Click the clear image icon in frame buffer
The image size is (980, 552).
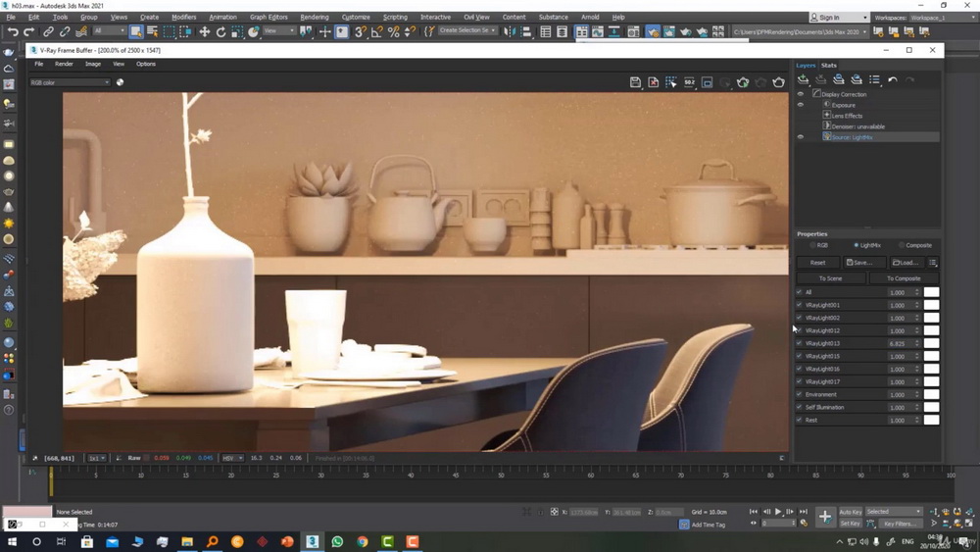pyautogui.click(x=654, y=82)
